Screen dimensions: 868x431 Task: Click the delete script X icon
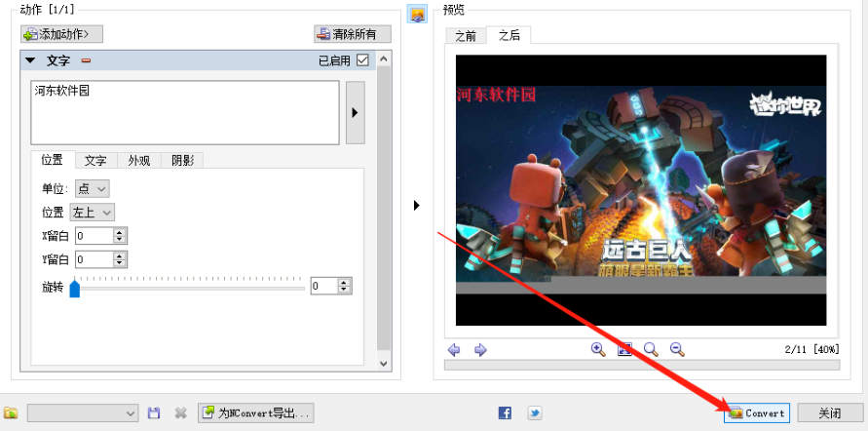[180, 412]
